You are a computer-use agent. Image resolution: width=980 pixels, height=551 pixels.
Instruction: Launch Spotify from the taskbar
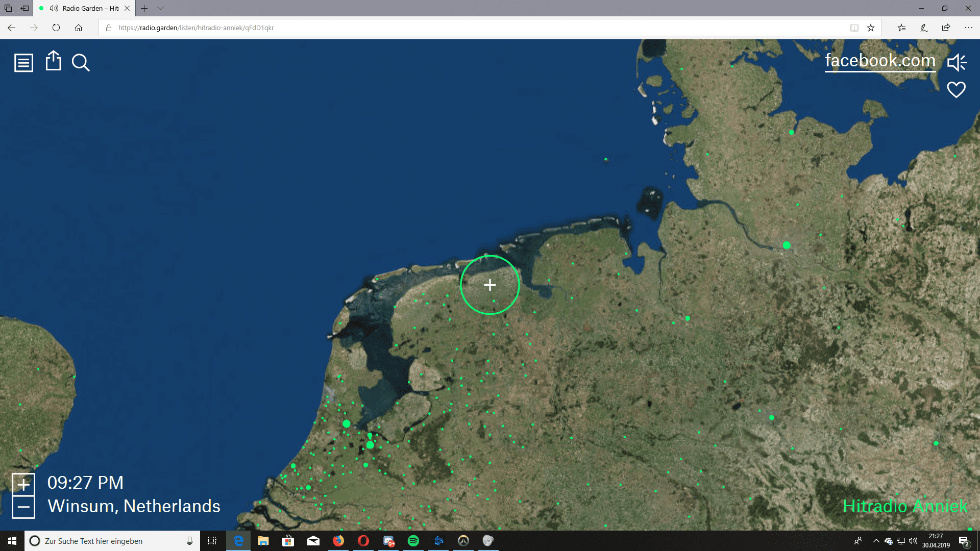pos(413,541)
